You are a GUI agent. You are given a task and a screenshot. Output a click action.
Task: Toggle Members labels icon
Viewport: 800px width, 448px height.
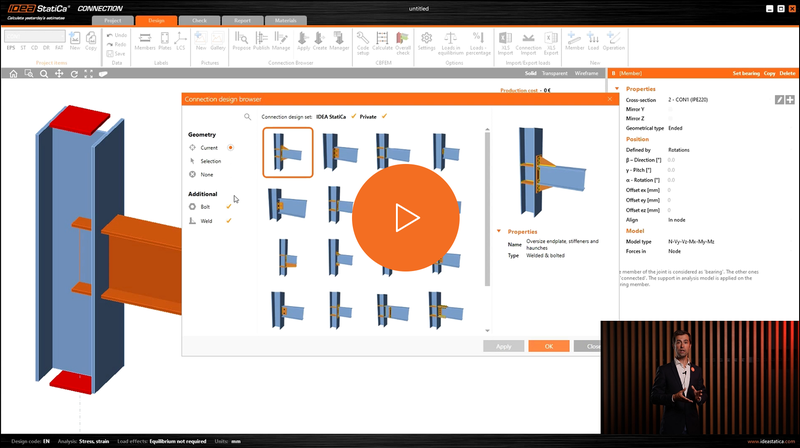[145, 41]
